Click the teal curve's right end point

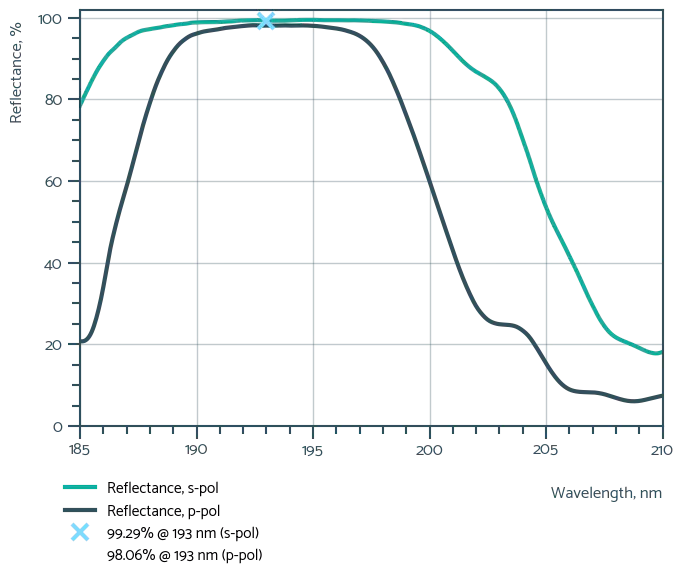coord(660,354)
